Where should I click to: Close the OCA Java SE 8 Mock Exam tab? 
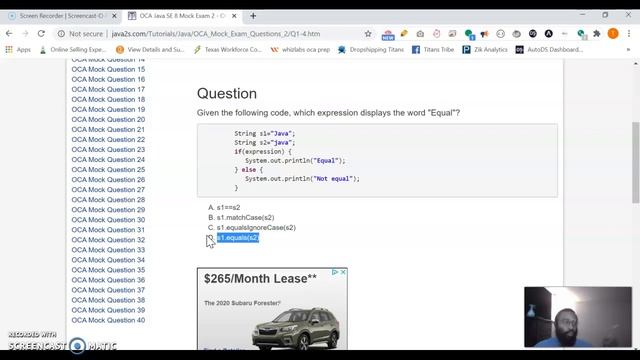[234, 16]
